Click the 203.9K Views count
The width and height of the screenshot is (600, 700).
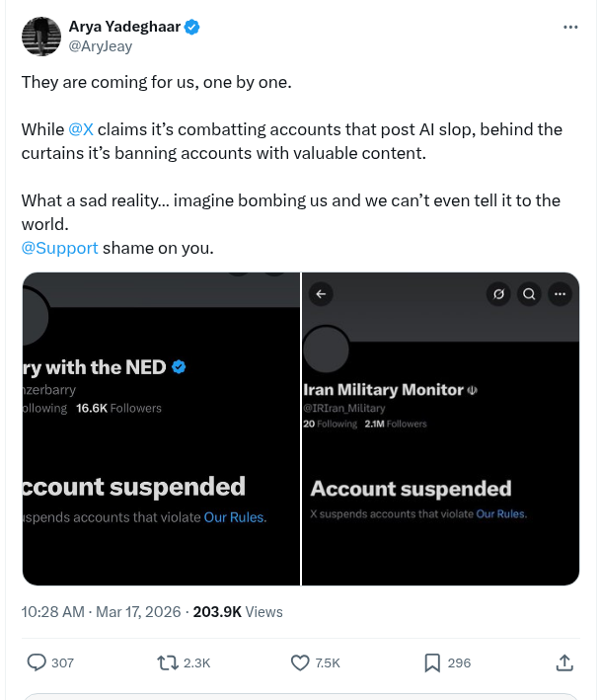pyautogui.click(x=238, y=612)
